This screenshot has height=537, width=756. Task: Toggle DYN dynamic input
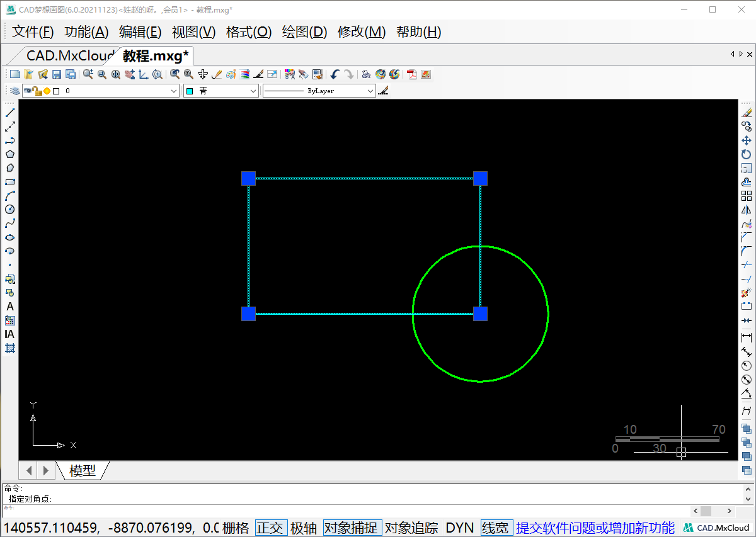pyautogui.click(x=460, y=528)
